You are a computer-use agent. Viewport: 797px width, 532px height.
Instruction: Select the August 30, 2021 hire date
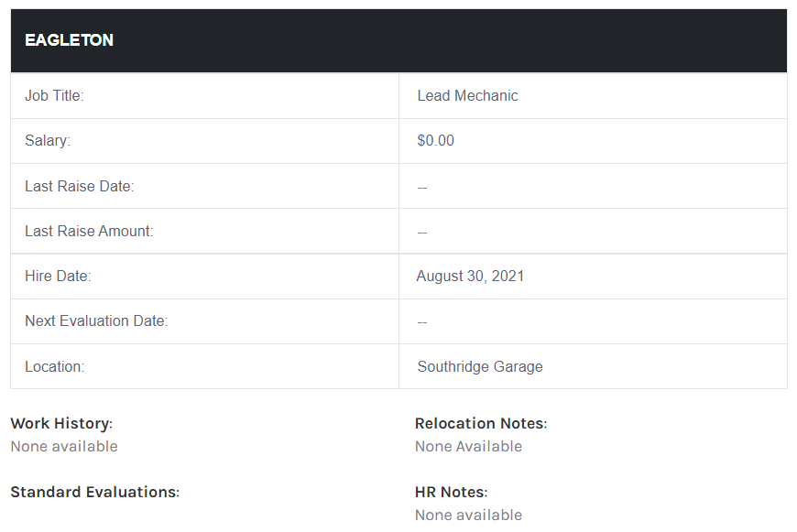pyautogui.click(x=470, y=276)
